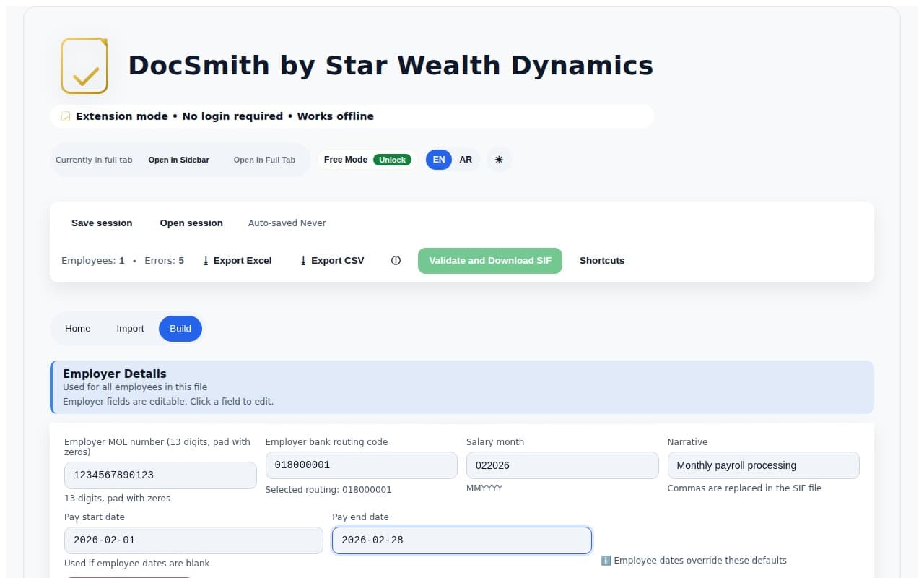Screen dimensions: 924x578
Task: Click the DocSmith checkmark logo icon
Action: tap(84, 66)
